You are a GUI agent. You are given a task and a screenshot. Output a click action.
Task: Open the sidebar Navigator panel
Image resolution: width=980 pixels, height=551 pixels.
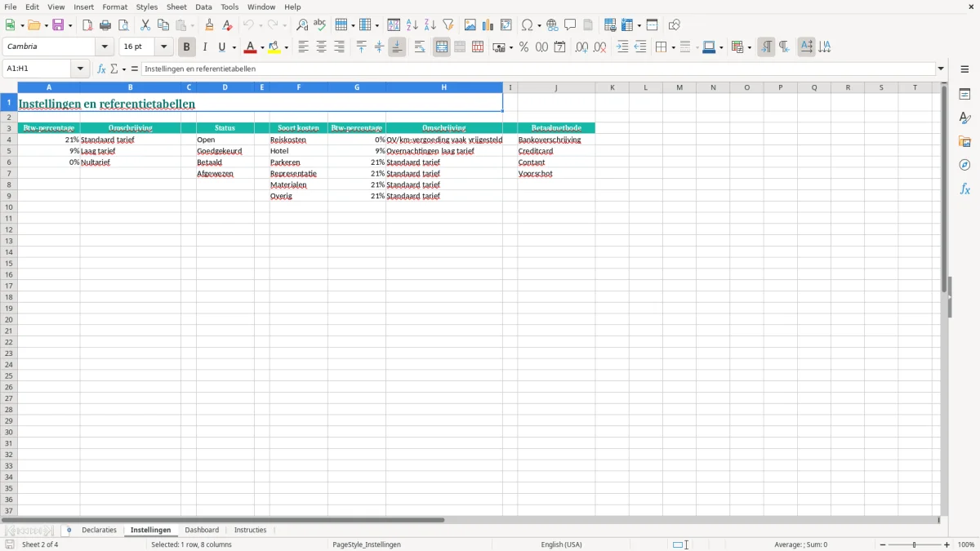click(x=964, y=166)
